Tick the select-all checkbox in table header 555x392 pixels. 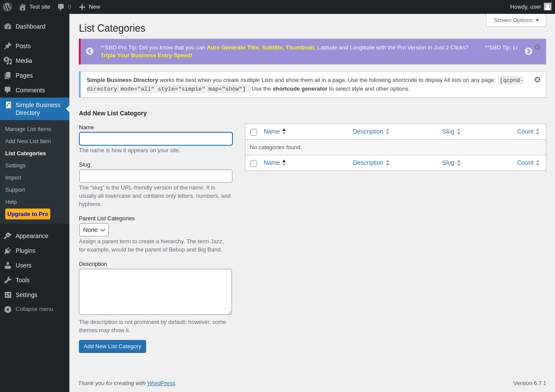coord(254,132)
